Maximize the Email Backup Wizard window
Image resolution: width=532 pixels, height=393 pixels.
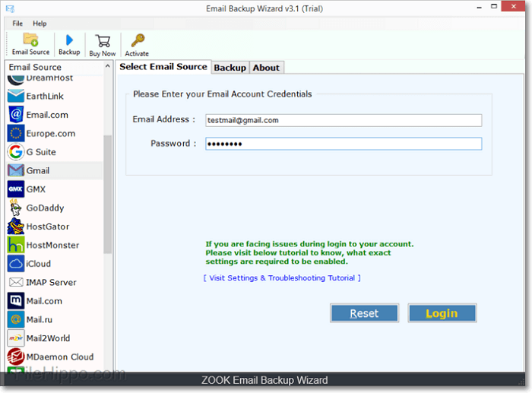494,6
